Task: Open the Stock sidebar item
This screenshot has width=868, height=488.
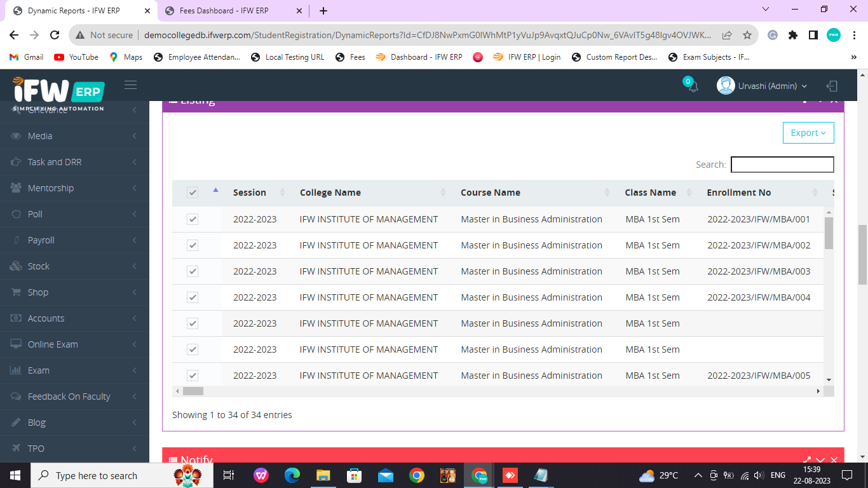Action: (74, 266)
